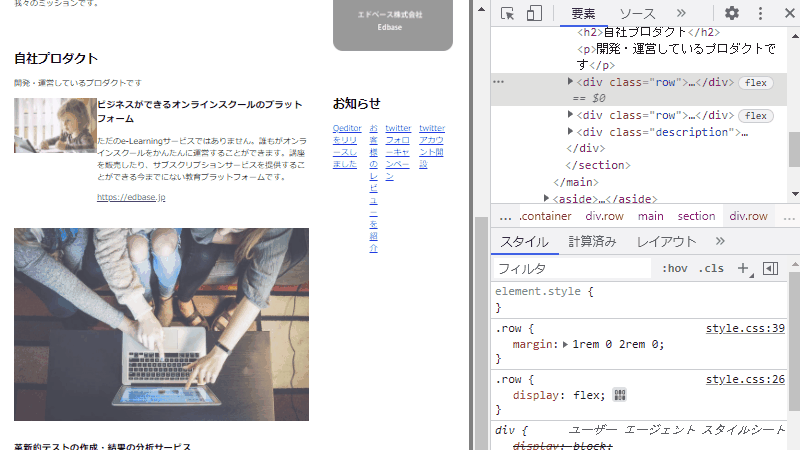Toggle the .cls class editor
This screenshot has height=450, width=800.
pos(711,268)
